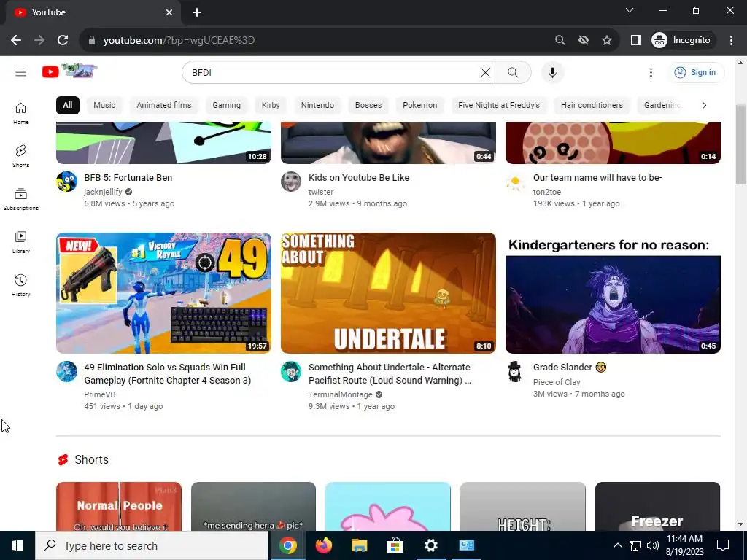Viewport: 747px width, 560px height.
Task: Open the Kindergarteners for no reason thumbnail
Action: [x=613, y=293]
